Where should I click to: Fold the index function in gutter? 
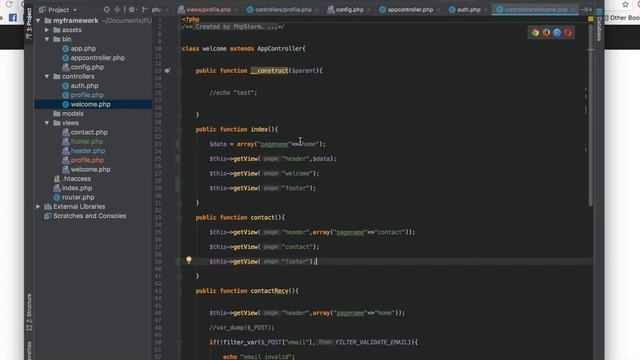(x=179, y=129)
